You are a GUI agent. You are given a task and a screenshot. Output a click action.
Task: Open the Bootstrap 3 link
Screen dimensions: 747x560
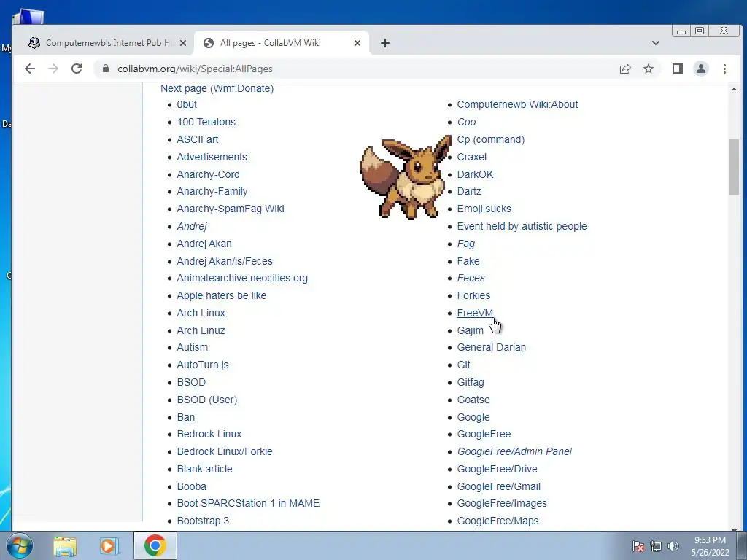(203, 521)
